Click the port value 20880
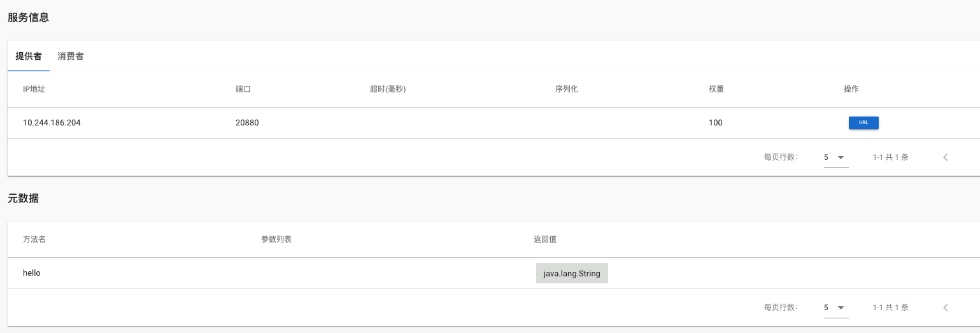The width and height of the screenshot is (980, 333). point(247,123)
